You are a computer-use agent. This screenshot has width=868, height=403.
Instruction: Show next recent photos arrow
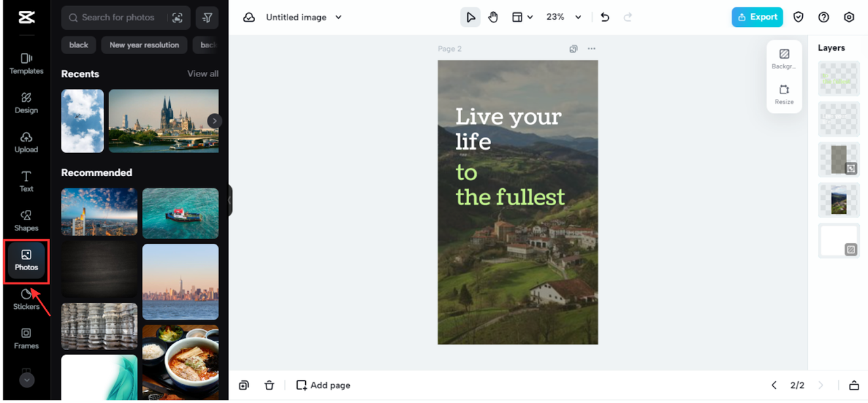click(214, 121)
